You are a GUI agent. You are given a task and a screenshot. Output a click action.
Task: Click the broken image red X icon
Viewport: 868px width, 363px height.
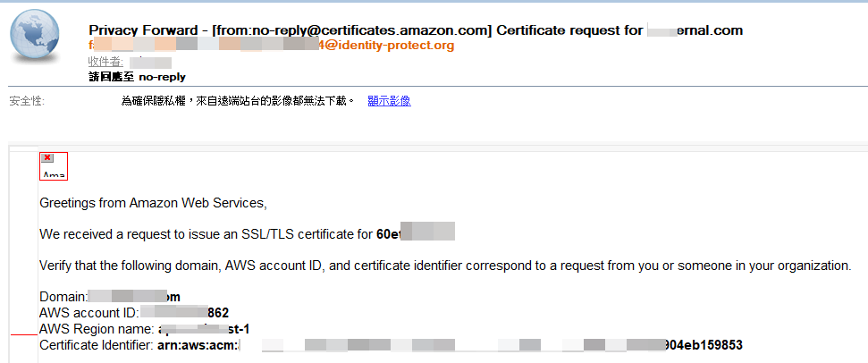coord(47,158)
